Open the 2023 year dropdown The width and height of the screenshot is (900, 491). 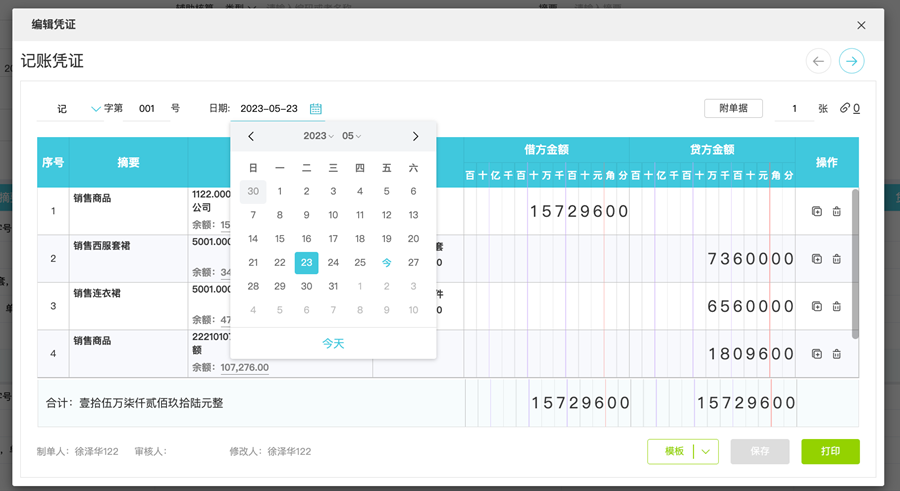coord(318,136)
